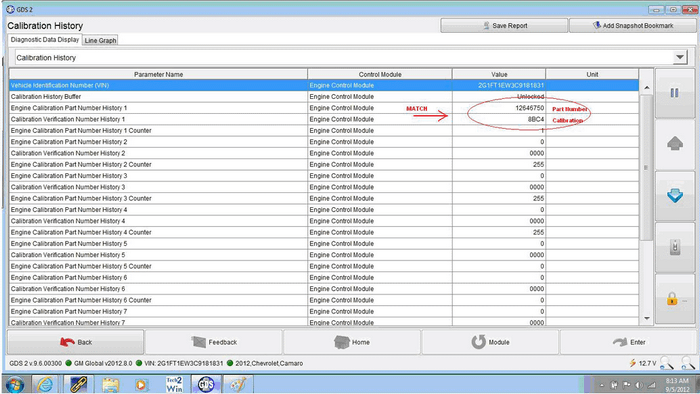Click the GM Global v2012.8.0 status indicator
Image resolution: width=700 pixels, height=394 pixels.
click(x=99, y=363)
